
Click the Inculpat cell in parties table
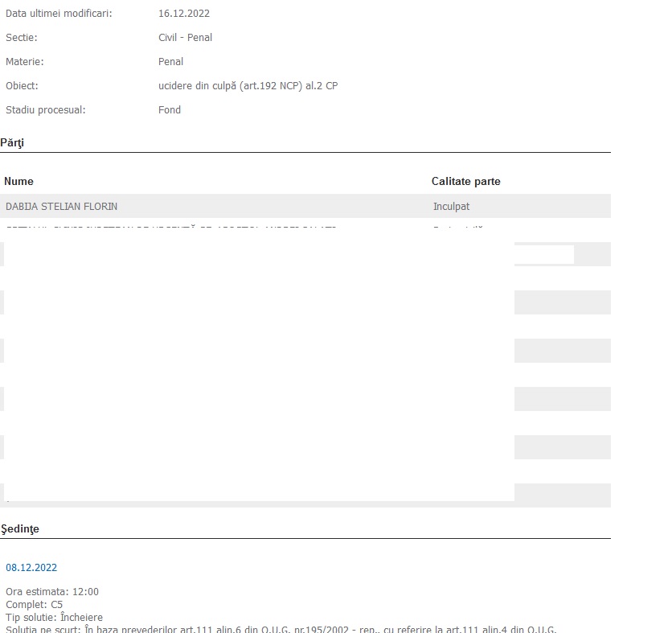click(451, 207)
